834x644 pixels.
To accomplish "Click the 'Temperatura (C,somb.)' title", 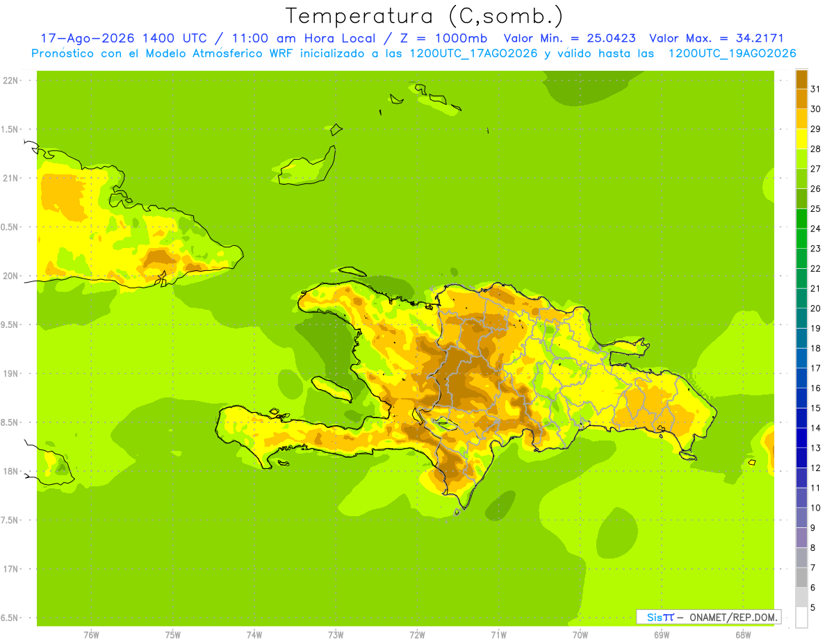I will coord(425,16).
